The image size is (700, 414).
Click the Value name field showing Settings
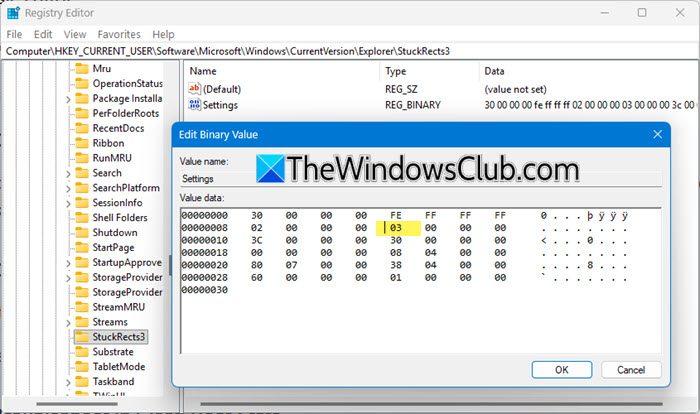[421, 179]
